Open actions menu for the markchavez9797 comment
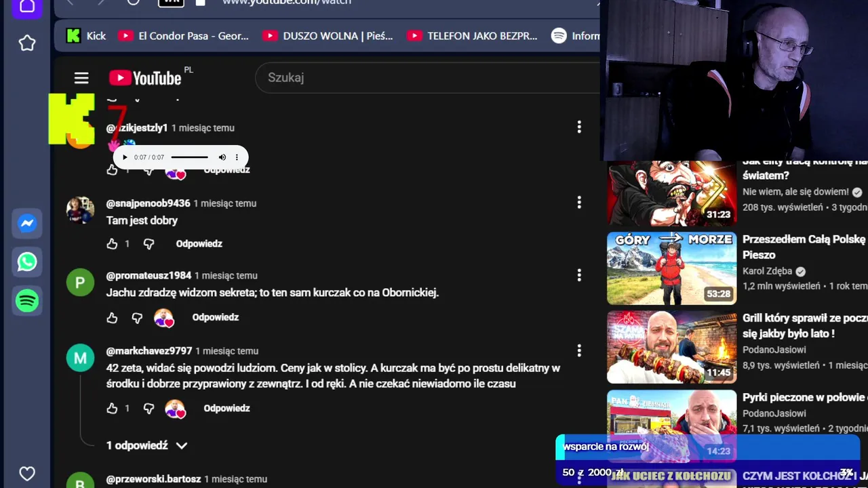This screenshot has height=488, width=868. [579, 350]
